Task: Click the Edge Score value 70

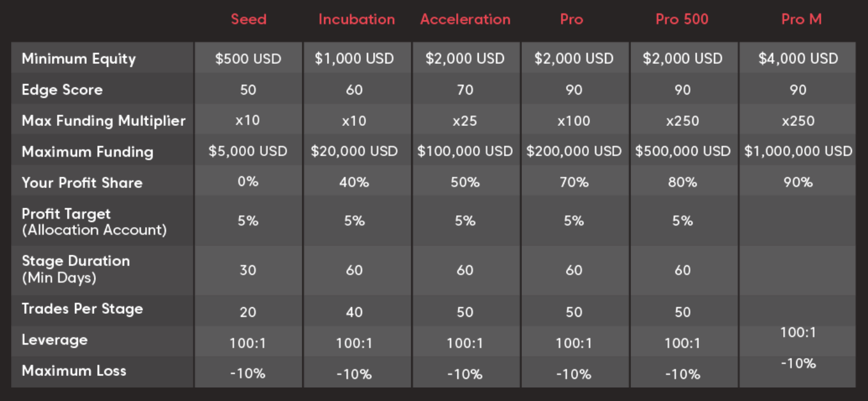Action: pos(465,90)
